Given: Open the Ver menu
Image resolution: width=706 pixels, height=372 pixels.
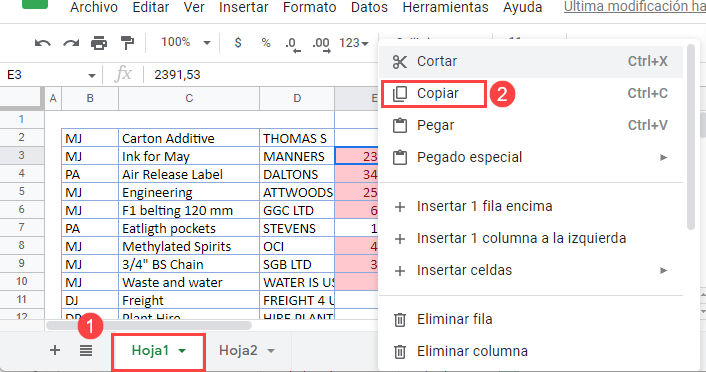Looking at the screenshot, I should pos(194,7).
